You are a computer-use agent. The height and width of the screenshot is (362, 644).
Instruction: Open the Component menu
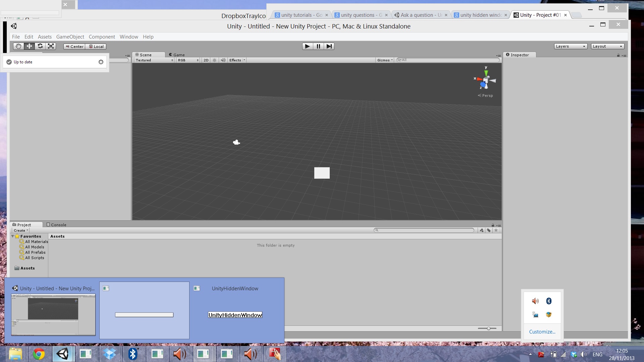pyautogui.click(x=102, y=37)
